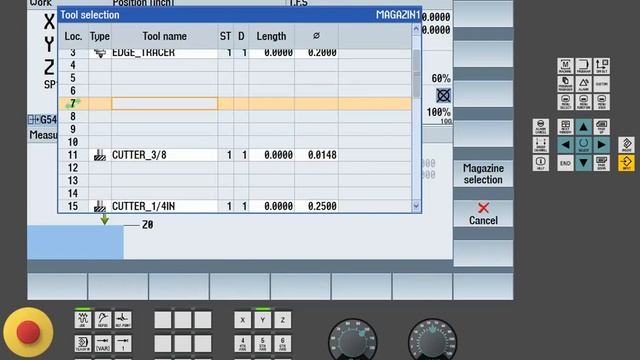Click the MENU USER key
This screenshot has height=360, width=640.
tap(602, 102)
